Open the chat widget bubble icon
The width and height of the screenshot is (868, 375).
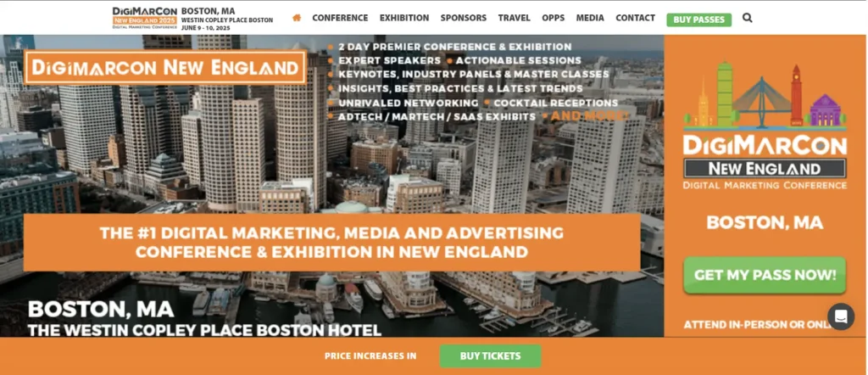tap(841, 316)
